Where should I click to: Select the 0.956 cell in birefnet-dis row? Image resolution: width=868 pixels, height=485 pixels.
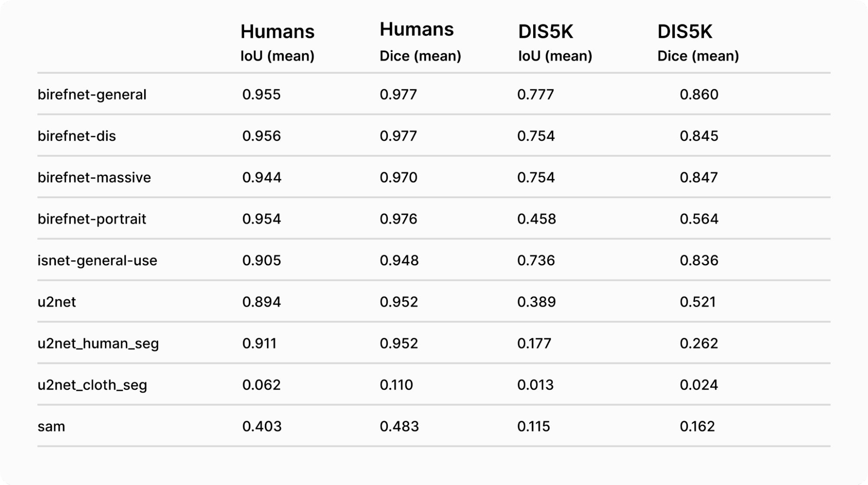(x=261, y=136)
